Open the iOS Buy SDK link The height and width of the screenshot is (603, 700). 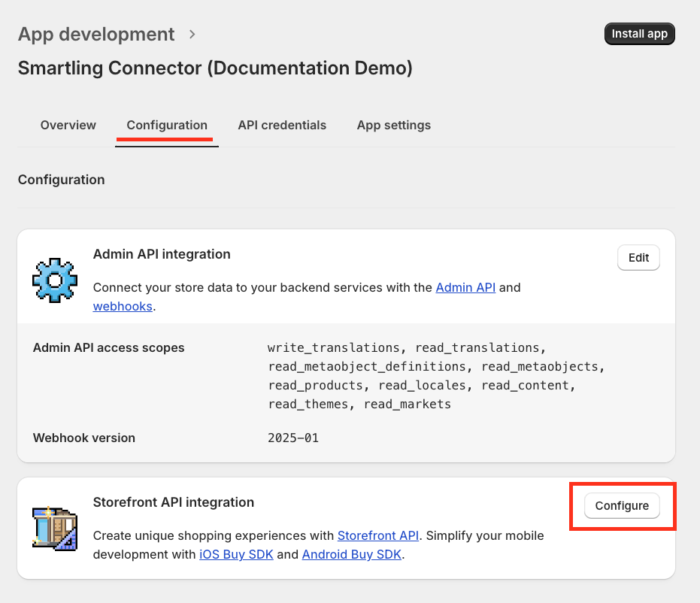pos(236,554)
